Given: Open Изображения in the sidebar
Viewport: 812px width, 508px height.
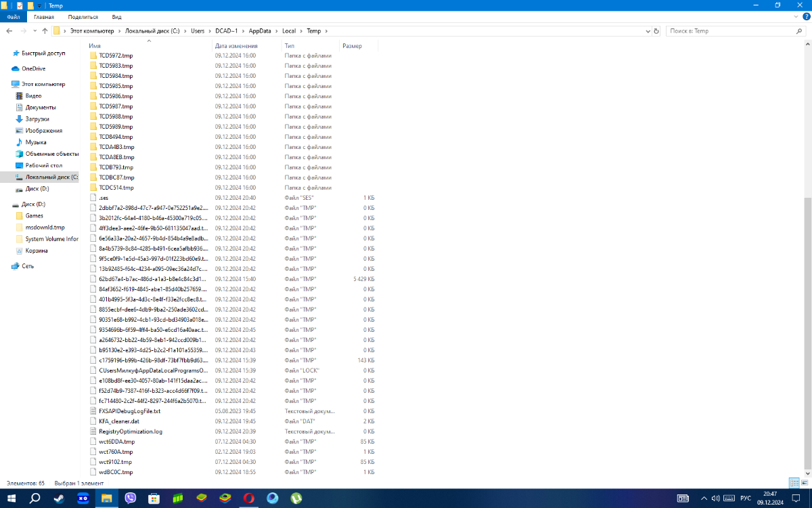Looking at the screenshot, I should pyautogui.click(x=44, y=131).
